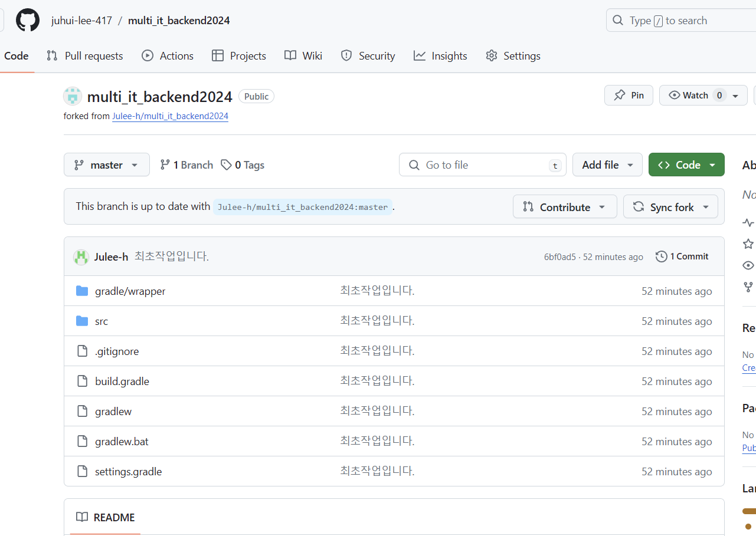Click the Julee-h commit author avatar
The height and width of the screenshot is (536, 756).
pyautogui.click(x=81, y=257)
